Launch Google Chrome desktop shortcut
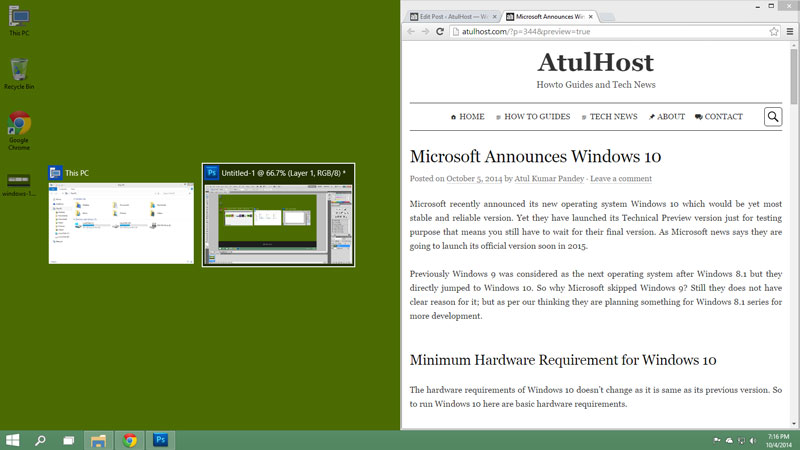The width and height of the screenshot is (800, 450). (x=19, y=131)
